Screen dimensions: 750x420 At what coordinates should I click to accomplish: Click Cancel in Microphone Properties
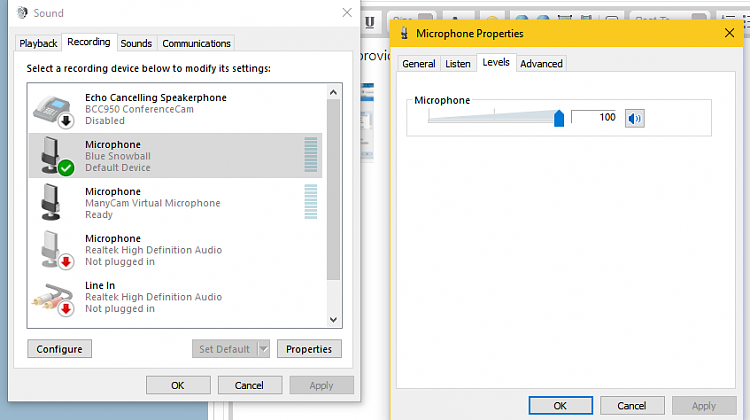pyautogui.click(x=632, y=406)
